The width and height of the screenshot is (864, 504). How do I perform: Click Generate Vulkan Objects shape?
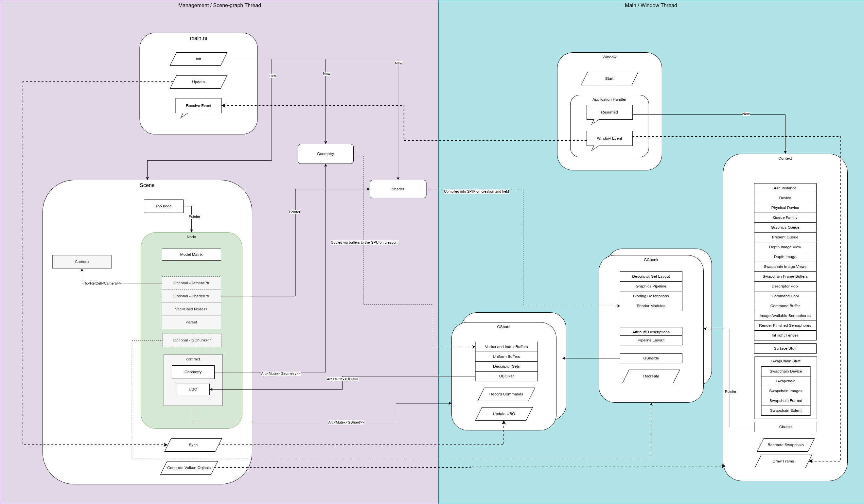(188, 468)
